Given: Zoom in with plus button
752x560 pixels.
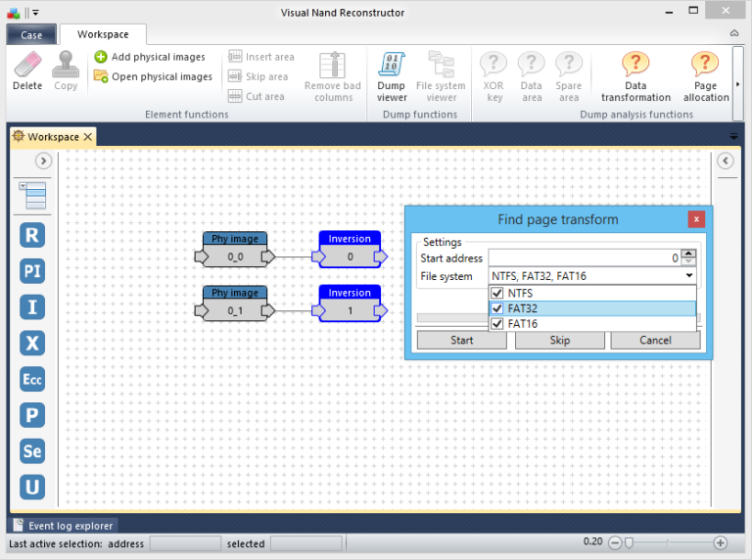Looking at the screenshot, I should [720, 542].
